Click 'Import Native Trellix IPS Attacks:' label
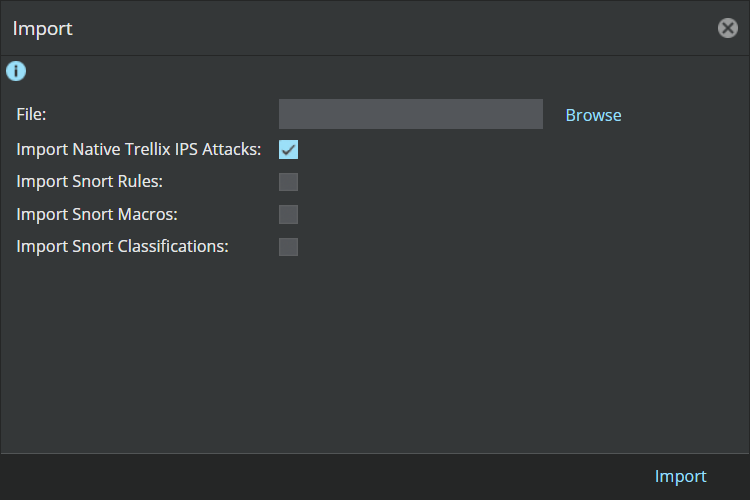This screenshot has width=750, height=500. (x=139, y=149)
